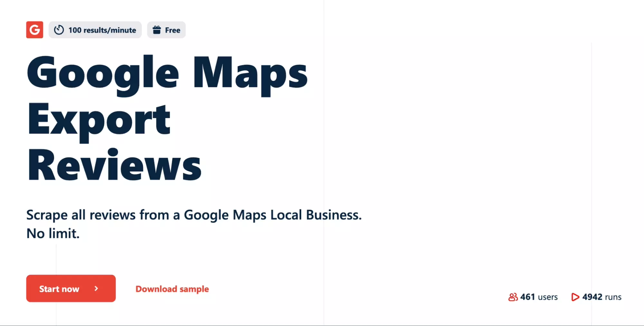Open the Download sample link
This screenshot has width=644, height=326.
point(172,289)
